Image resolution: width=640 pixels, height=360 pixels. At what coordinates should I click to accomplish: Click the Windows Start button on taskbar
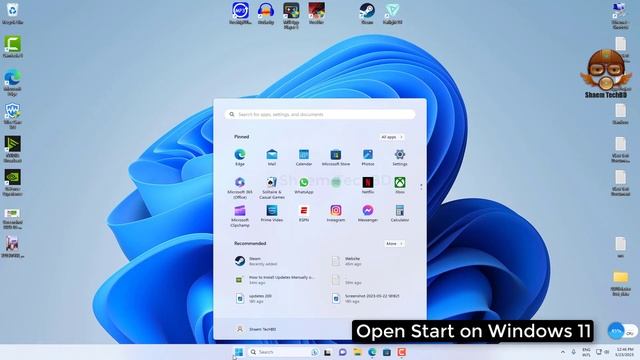[239, 352]
